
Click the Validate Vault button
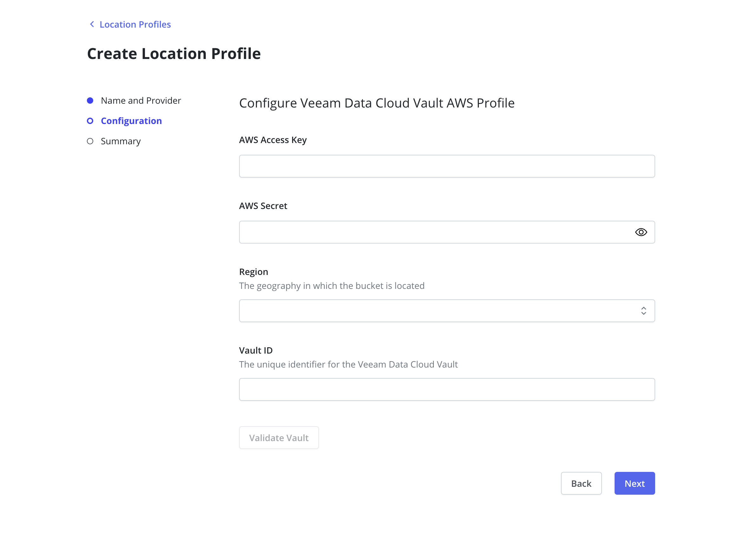point(279,437)
